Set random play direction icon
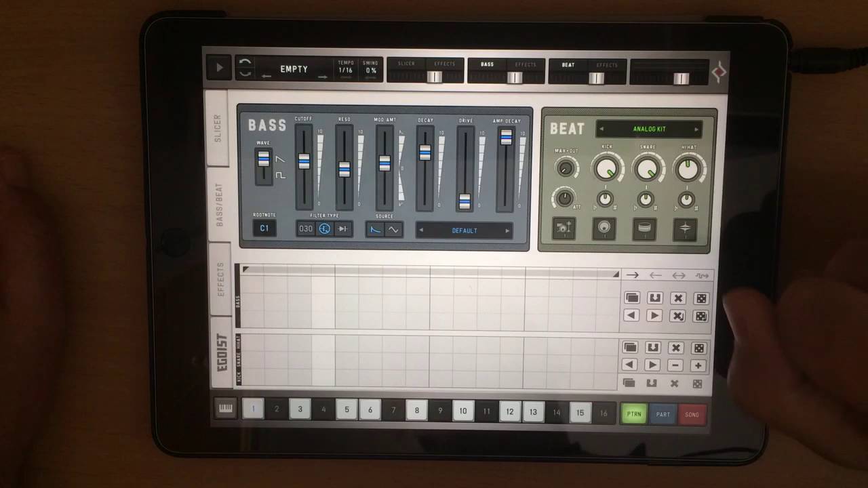This screenshot has height=488, width=868. (x=701, y=276)
